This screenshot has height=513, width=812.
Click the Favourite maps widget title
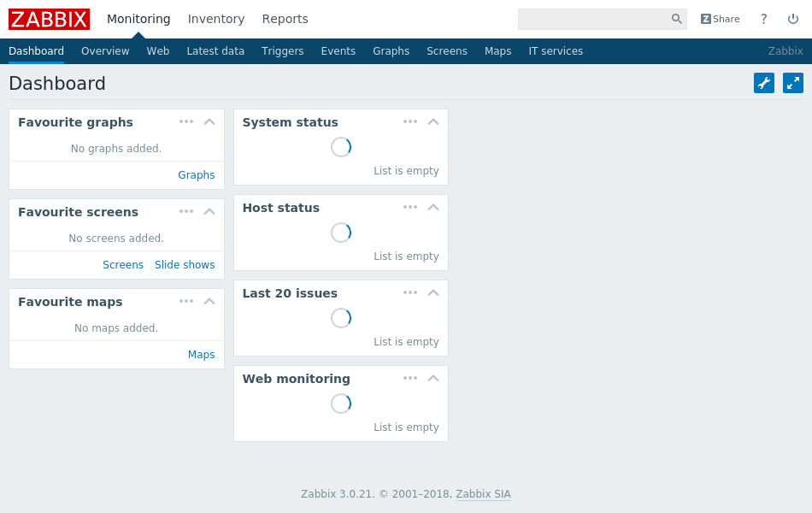tap(70, 302)
